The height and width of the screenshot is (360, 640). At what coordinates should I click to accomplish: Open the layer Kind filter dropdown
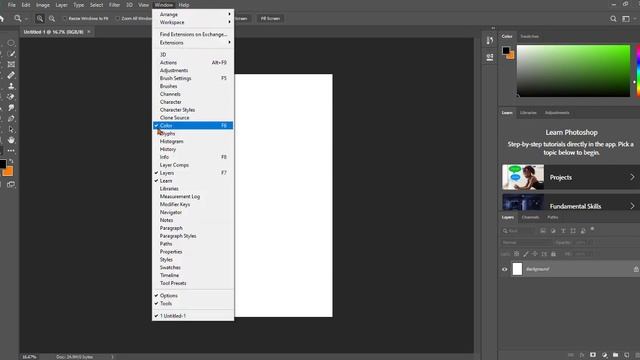pyautogui.click(x=518, y=231)
